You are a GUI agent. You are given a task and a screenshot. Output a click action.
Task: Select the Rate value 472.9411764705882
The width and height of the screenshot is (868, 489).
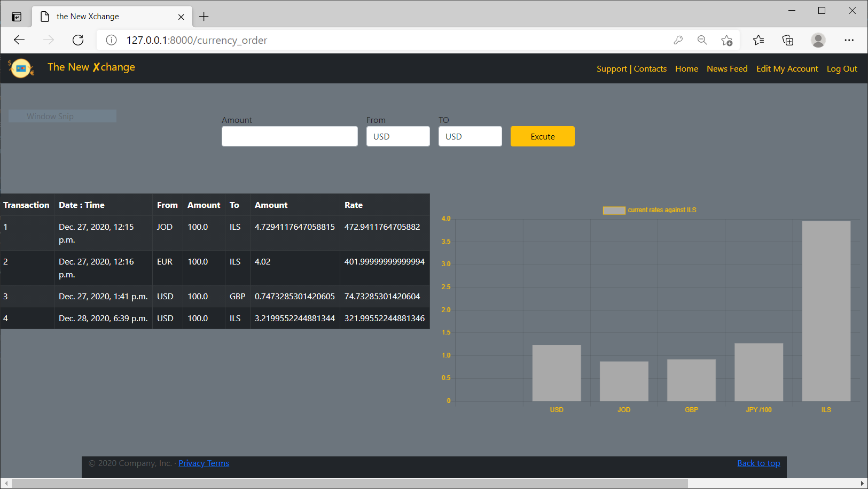coord(382,227)
